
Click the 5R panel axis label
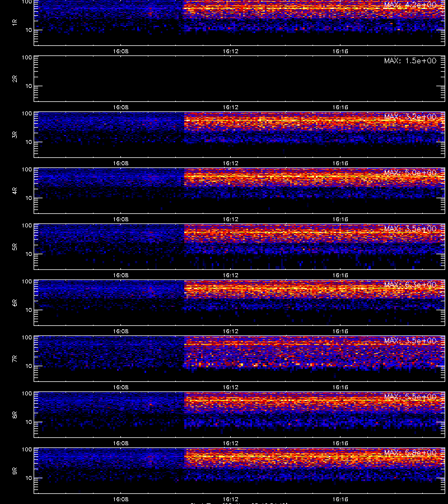click(x=15, y=246)
